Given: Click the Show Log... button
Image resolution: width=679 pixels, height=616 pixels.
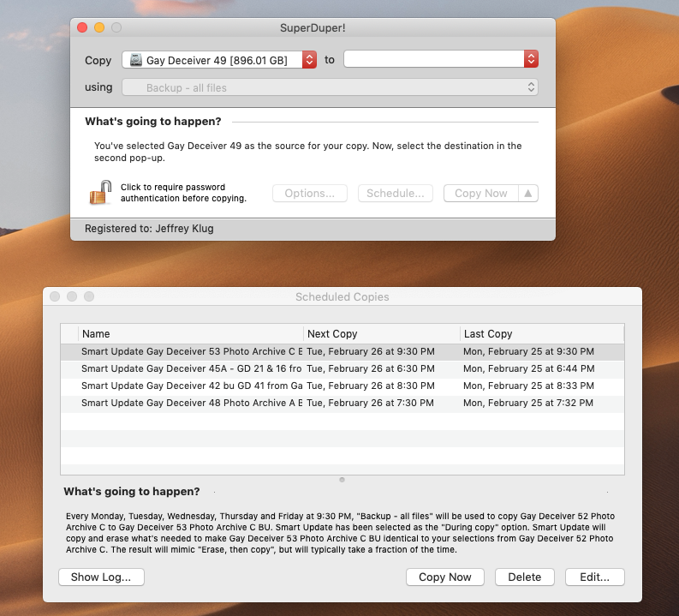Looking at the screenshot, I should point(101,577).
